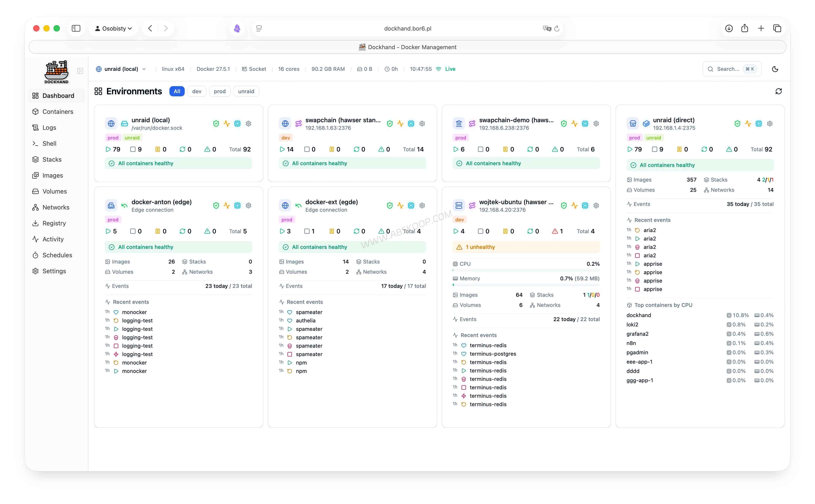Click the Images 357 stat
Screen dimensions: 815x504
pos(661,180)
